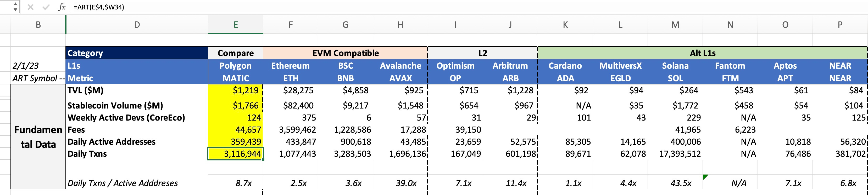Select the L2 group header cell
Image resolution: width=868 pixels, height=195 pixels.
482,53
